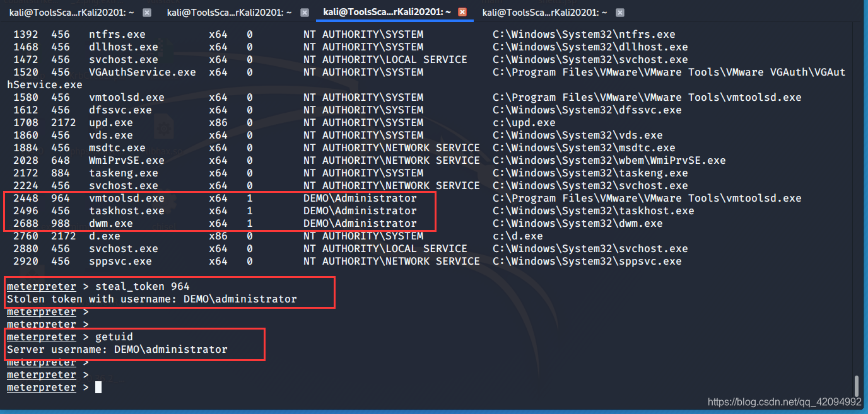This screenshot has height=414, width=868.
Task: Click PID 1468 of the dllhost.exe row
Action: pyautogui.click(x=26, y=47)
